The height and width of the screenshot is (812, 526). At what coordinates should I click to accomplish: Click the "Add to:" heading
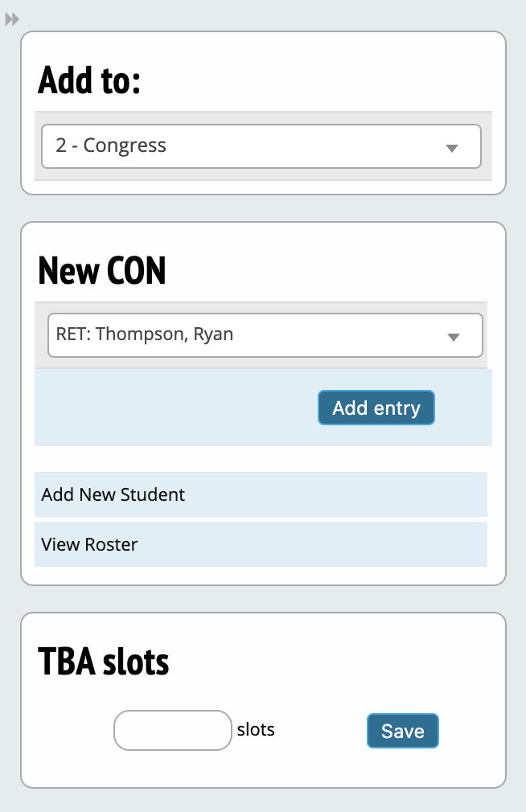pos(89,81)
